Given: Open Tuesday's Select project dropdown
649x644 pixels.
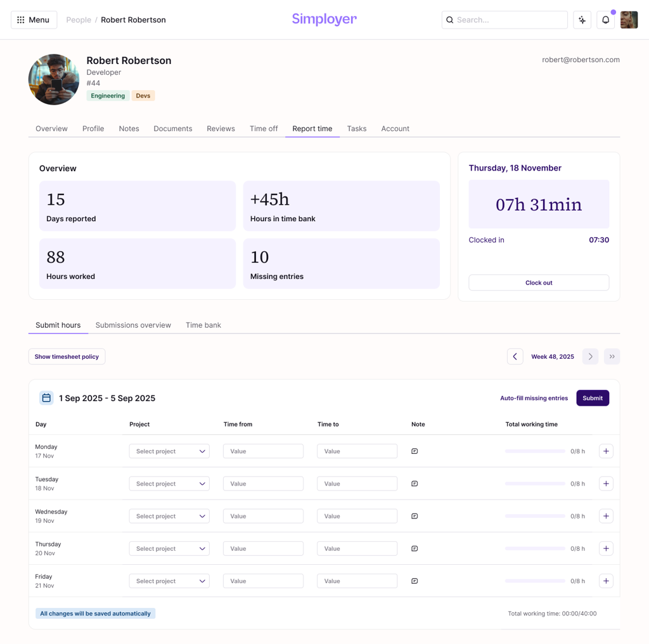Looking at the screenshot, I should point(169,484).
